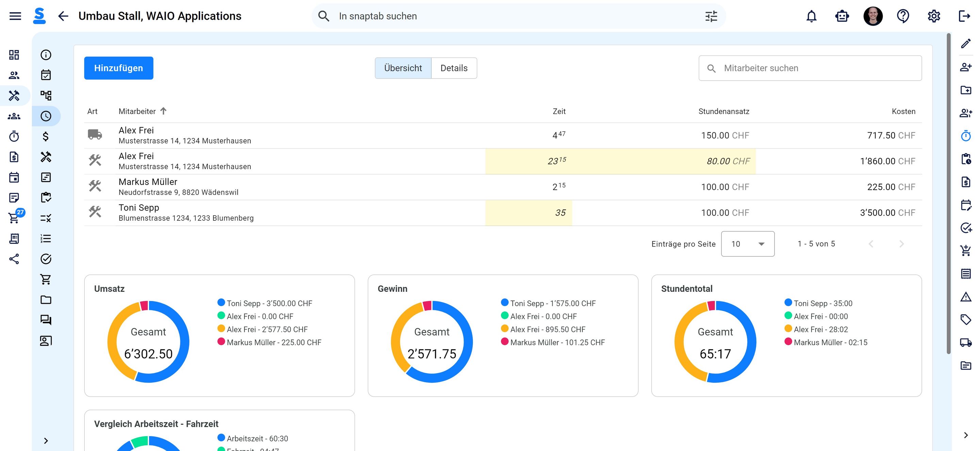Expand the inner sidebar chevron
Image resolution: width=980 pixels, height=451 pixels.
coord(46,440)
